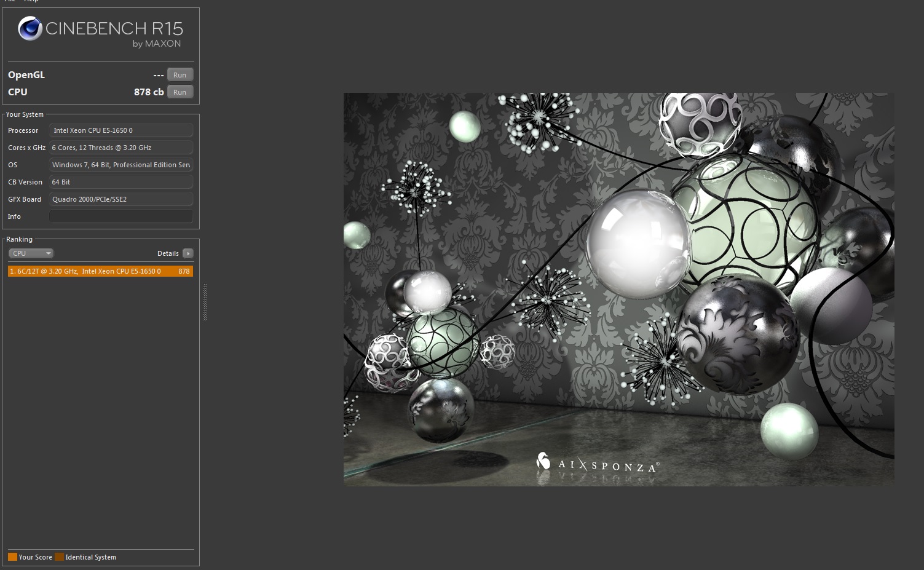
Task: Click the brown Identical System legend swatch
Action: point(59,557)
